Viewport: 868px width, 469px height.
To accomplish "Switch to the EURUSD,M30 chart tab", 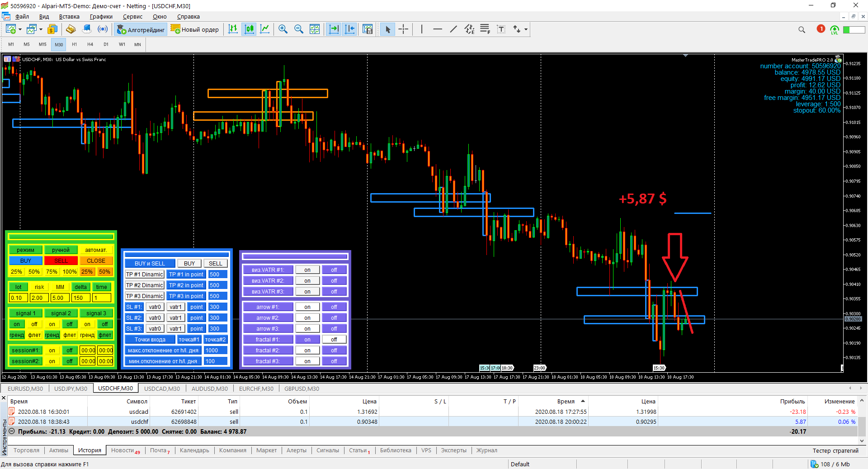I will 25,388.
